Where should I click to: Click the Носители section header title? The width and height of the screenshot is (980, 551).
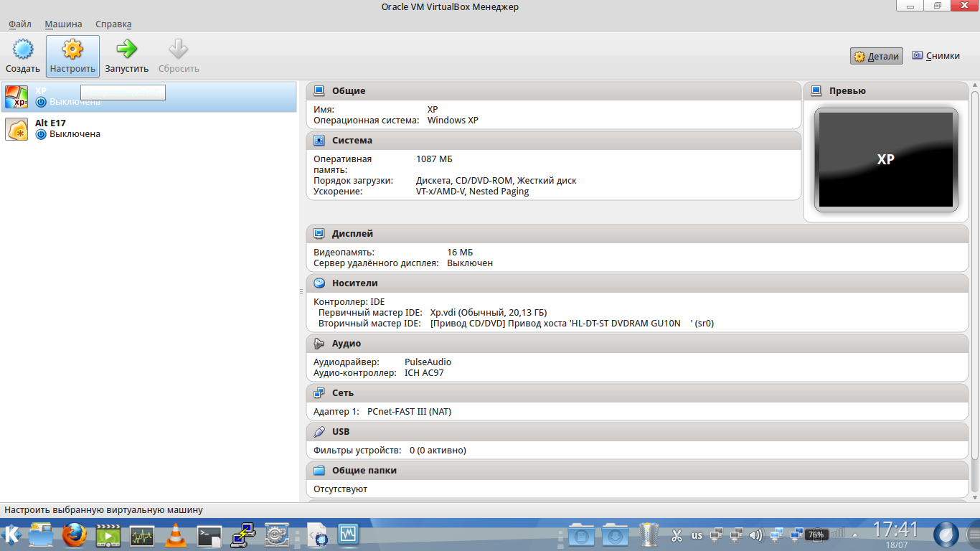coord(355,283)
